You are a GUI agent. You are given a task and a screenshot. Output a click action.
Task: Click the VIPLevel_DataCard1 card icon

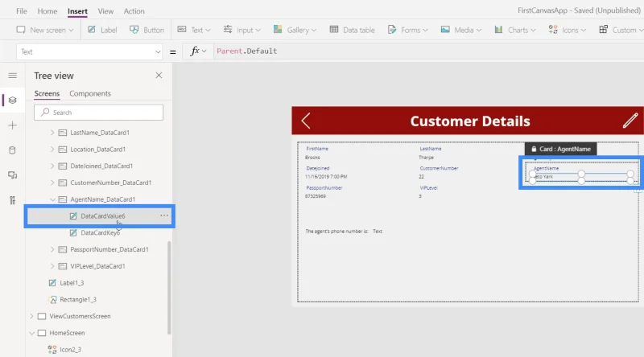click(x=63, y=266)
